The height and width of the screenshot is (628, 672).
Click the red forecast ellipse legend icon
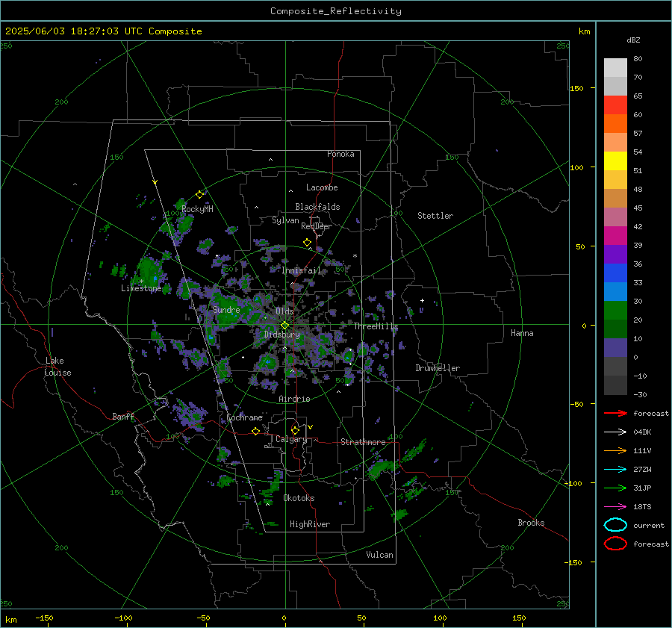tap(615, 544)
